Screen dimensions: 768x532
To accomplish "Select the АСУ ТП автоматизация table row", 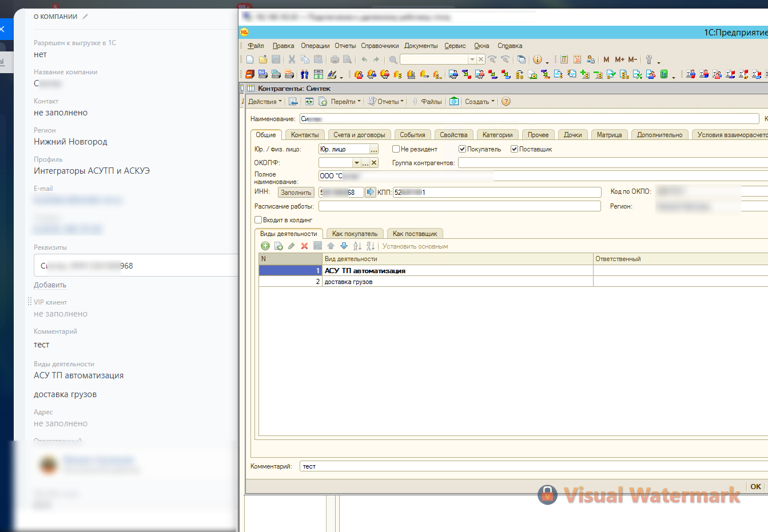I will click(x=514, y=271).
